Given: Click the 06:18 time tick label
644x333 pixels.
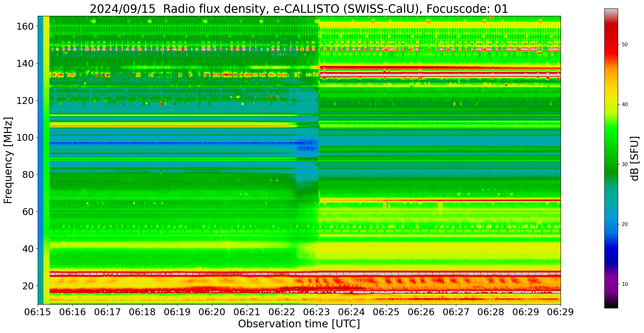Looking at the screenshot, I should pos(142,312).
